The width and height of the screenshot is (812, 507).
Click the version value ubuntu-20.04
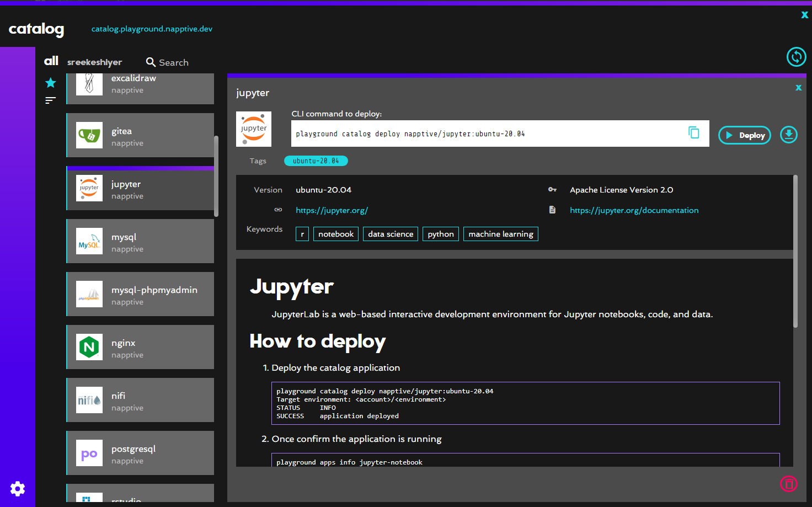(323, 190)
